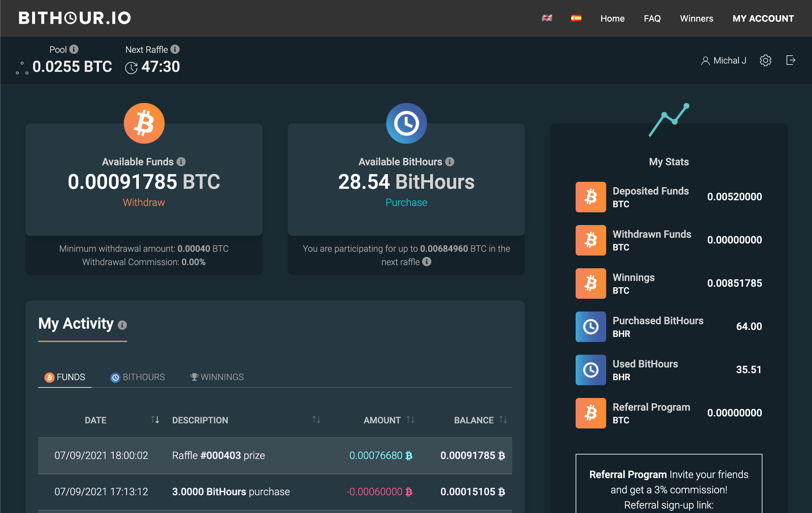Click the BITHOUR.IO logo

[75, 18]
